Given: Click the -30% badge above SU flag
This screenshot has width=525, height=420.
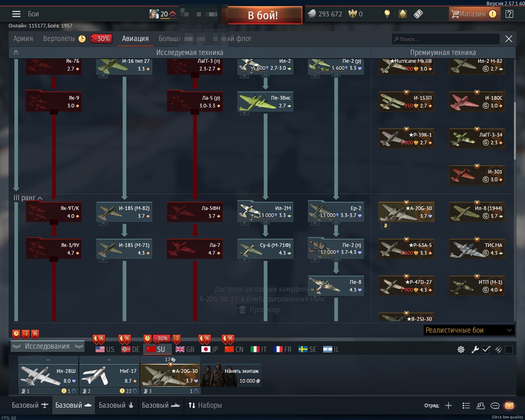Looking at the screenshot, I should [162, 339].
